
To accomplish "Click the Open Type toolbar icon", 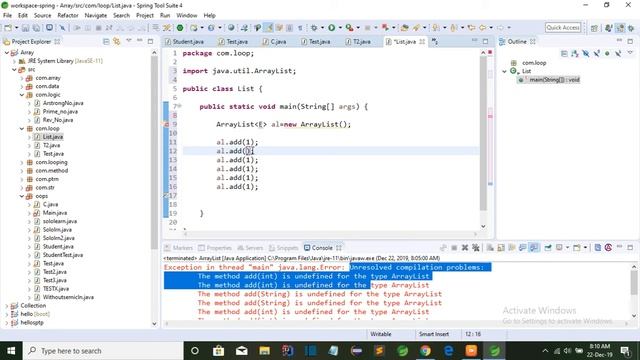I will coord(405,28).
